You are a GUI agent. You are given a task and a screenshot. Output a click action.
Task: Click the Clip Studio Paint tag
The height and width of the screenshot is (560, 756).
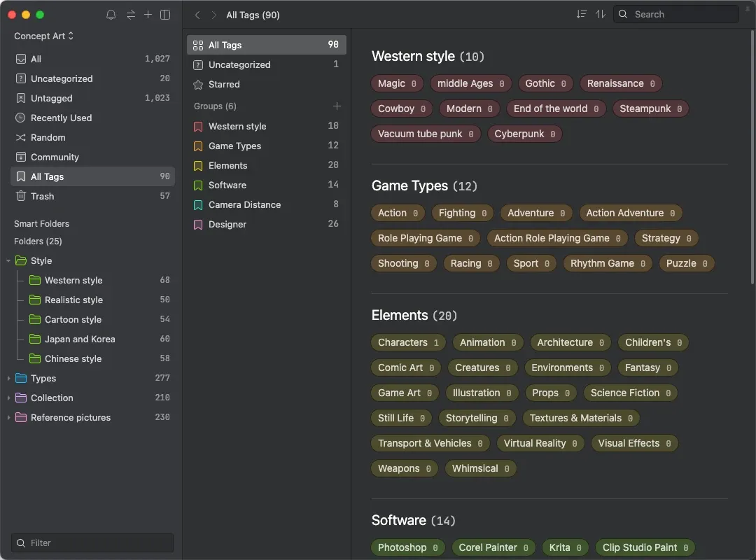coord(645,547)
